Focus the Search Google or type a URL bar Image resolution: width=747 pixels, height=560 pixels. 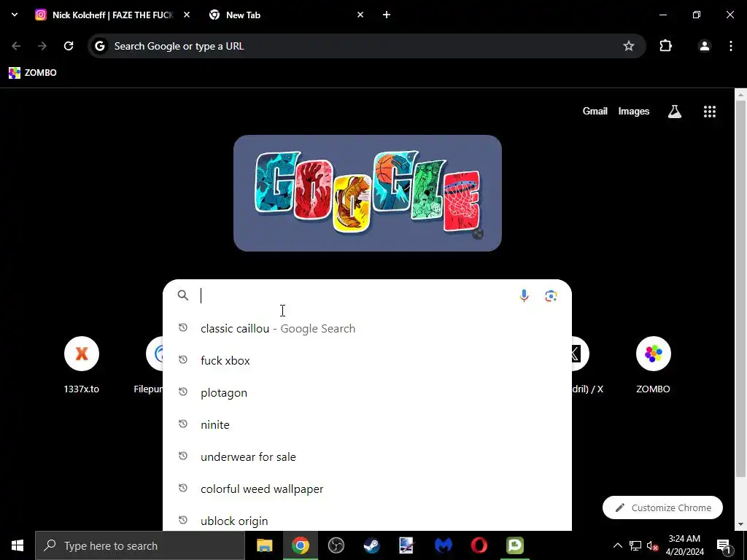coord(366,46)
